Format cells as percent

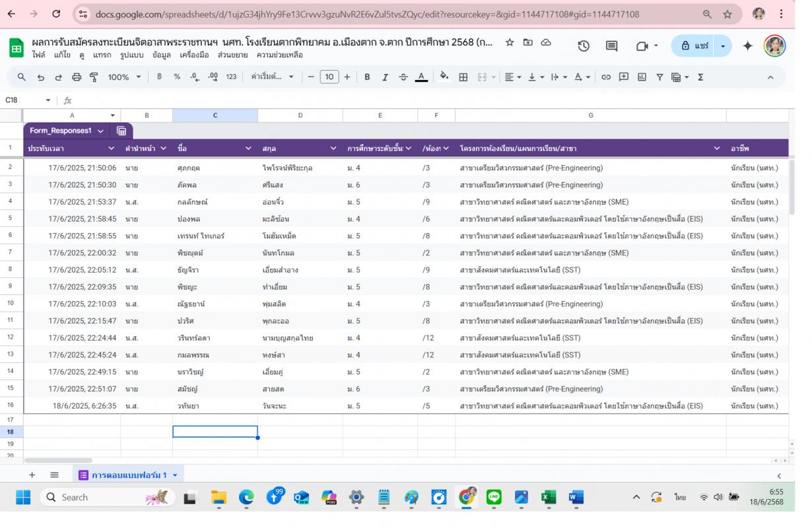(177, 77)
